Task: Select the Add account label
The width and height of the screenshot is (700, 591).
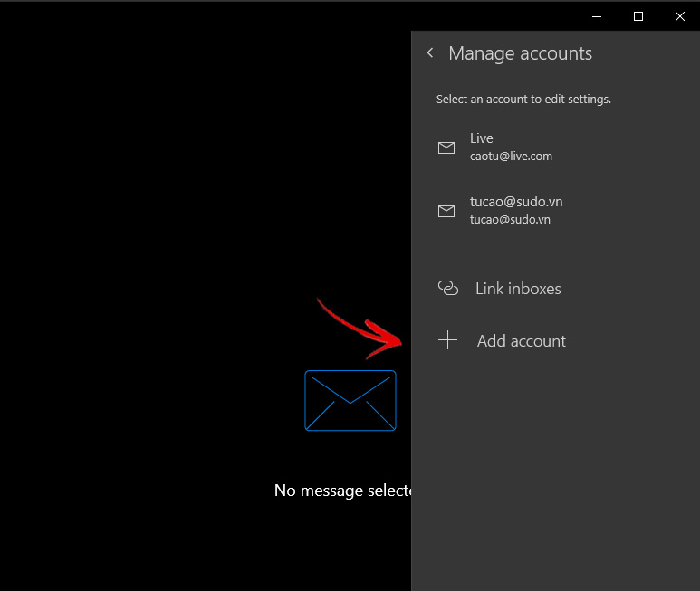Action: [522, 341]
